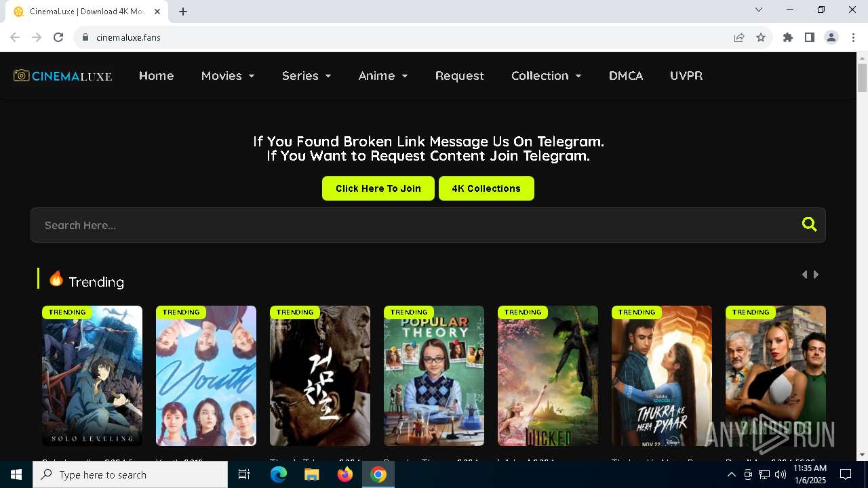868x488 pixels.
Task: Go to previous trending slide arrow
Action: coord(804,274)
